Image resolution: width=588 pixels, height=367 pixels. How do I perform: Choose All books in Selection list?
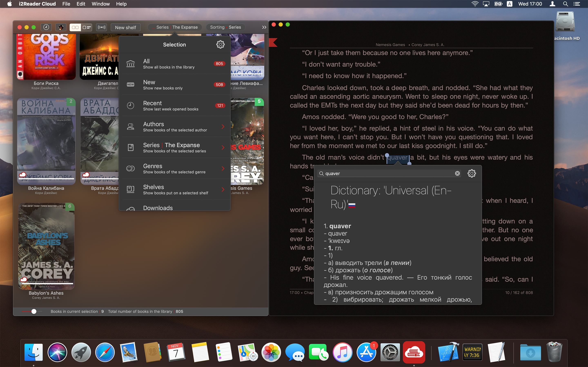[x=174, y=64]
